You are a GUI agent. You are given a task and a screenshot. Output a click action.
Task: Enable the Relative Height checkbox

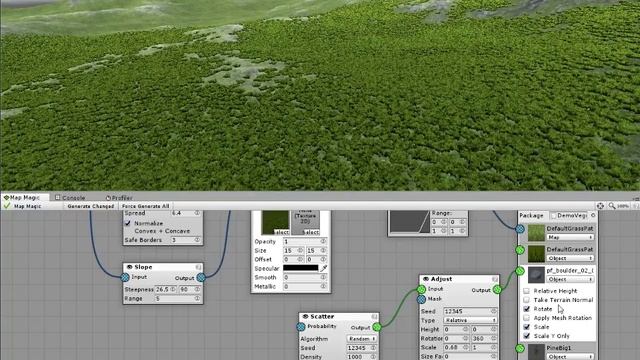[x=527, y=291]
